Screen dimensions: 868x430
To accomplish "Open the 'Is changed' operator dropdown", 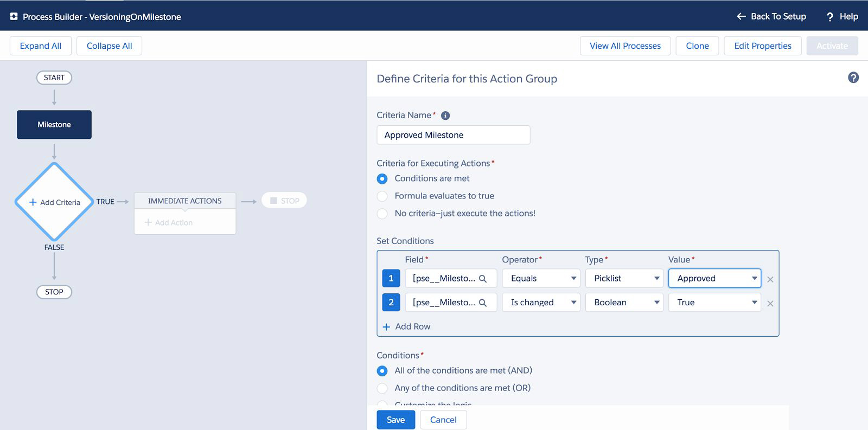I will pyautogui.click(x=541, y=302).
